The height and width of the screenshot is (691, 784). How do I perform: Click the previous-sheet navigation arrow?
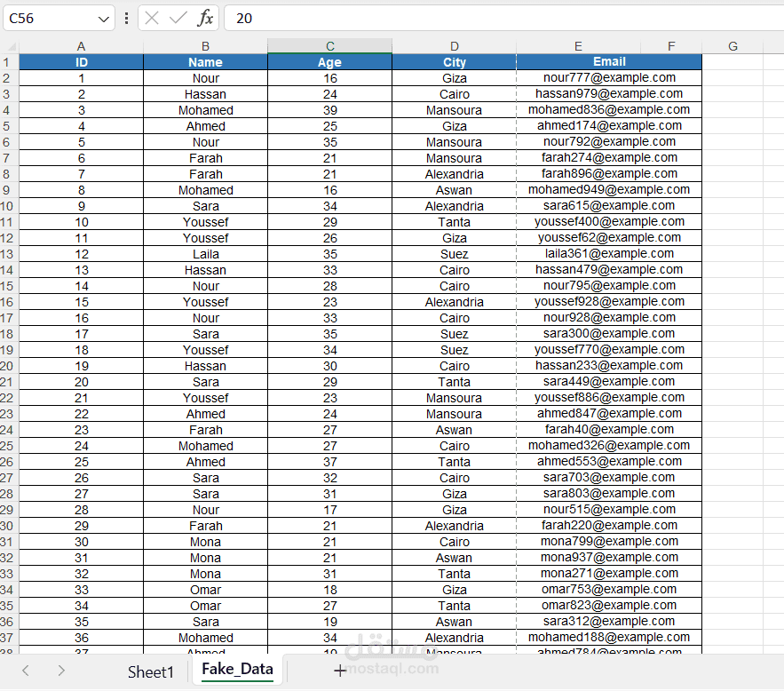coord(24,671)
